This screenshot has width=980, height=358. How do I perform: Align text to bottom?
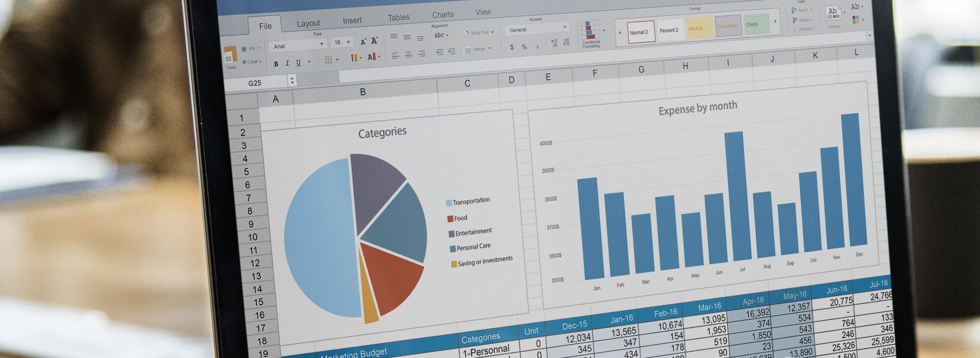click(420, 38)
